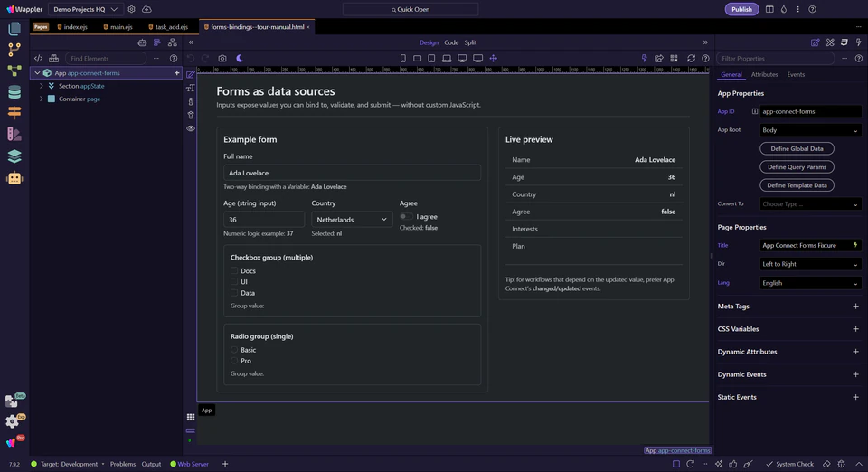The image size is (868, 472).
Task: Click the undo arrow in the design toolbar
Action: [x=191, y=58]
